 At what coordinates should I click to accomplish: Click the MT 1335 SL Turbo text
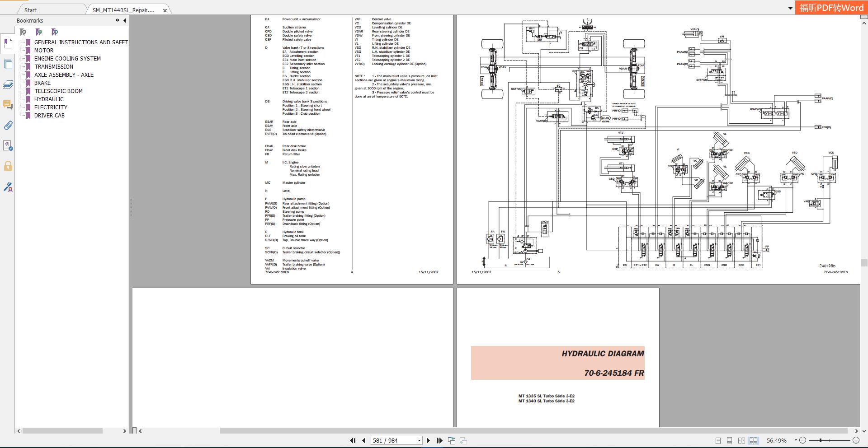tap(547, 396)
